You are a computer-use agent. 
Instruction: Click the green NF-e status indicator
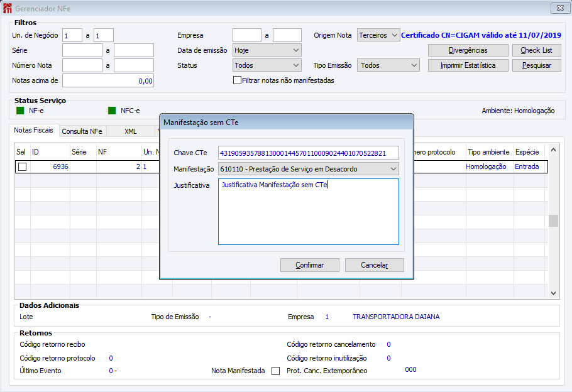click(20, 111)
